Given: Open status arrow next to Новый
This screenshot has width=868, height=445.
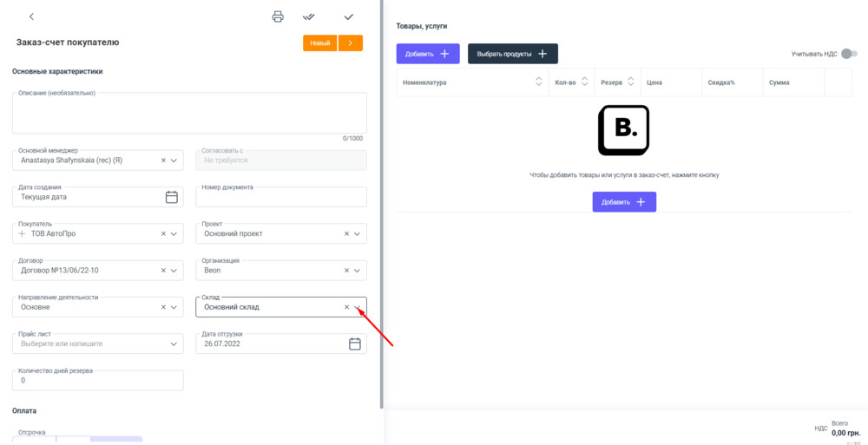Looking at the screenshot, I should (x=351, y=43).
